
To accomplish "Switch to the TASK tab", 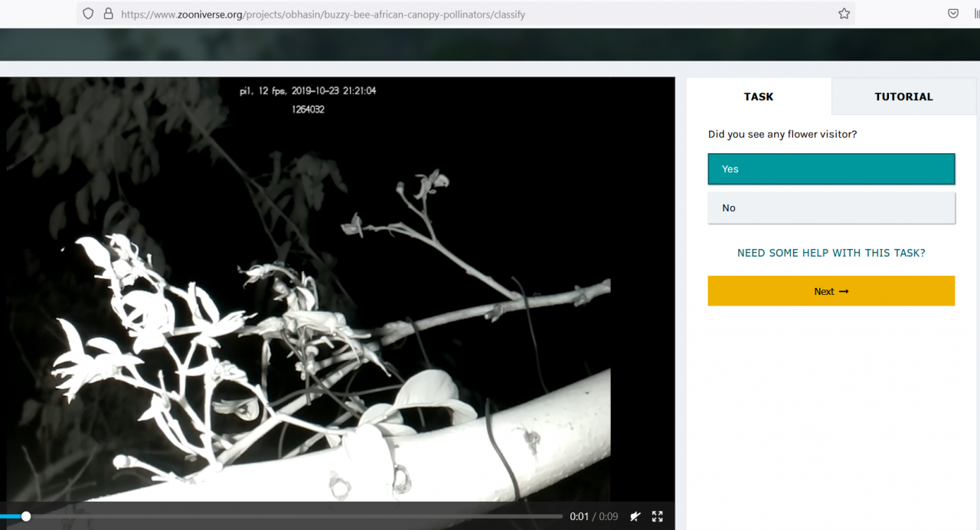I will [759, 97].
